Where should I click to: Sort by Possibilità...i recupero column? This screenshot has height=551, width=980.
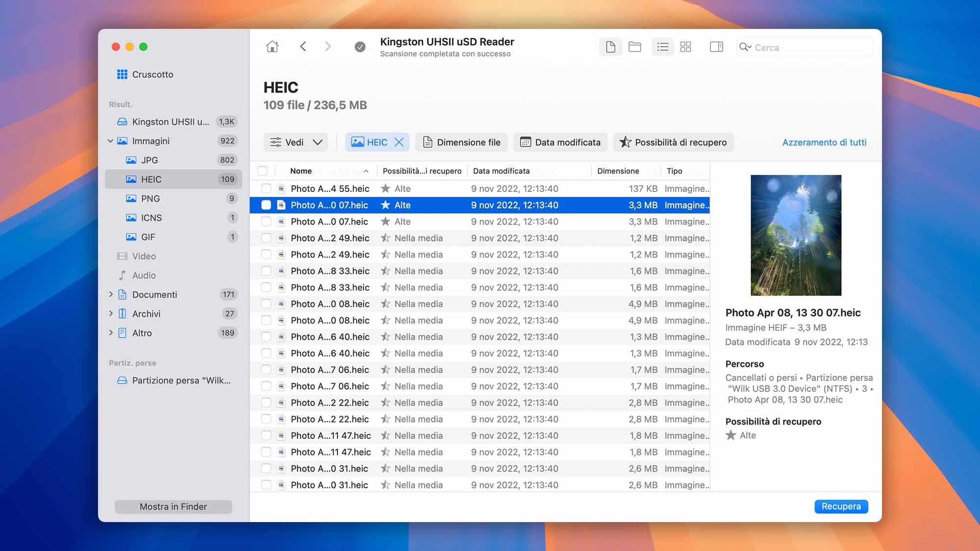(422, 171)
